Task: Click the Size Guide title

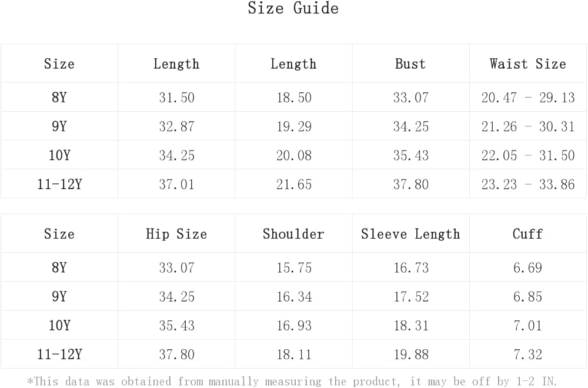Action: [x=293, y=8]
